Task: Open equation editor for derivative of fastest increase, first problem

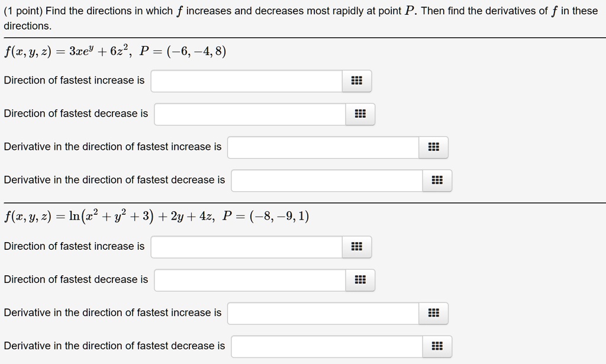Action: click(x=433, y=147)
